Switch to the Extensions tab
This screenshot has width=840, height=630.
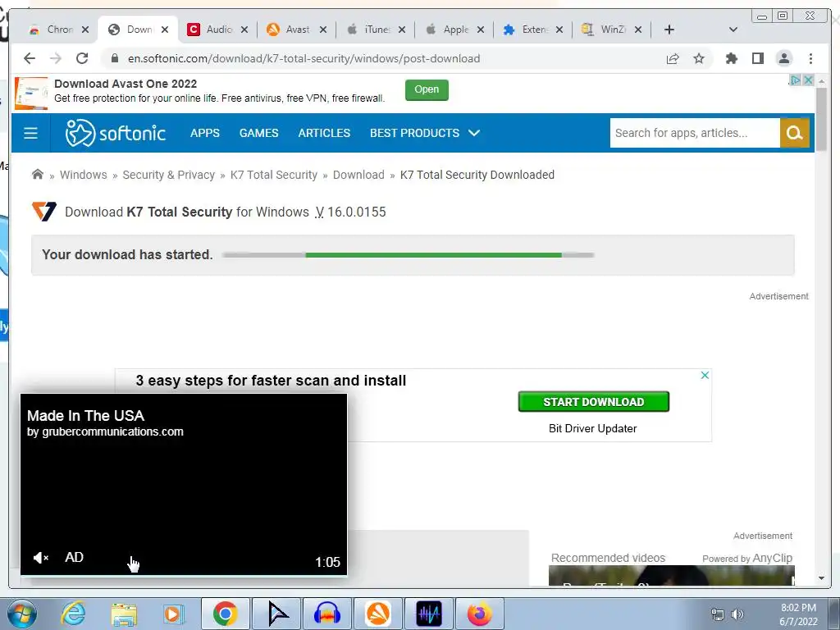[526, 30]
